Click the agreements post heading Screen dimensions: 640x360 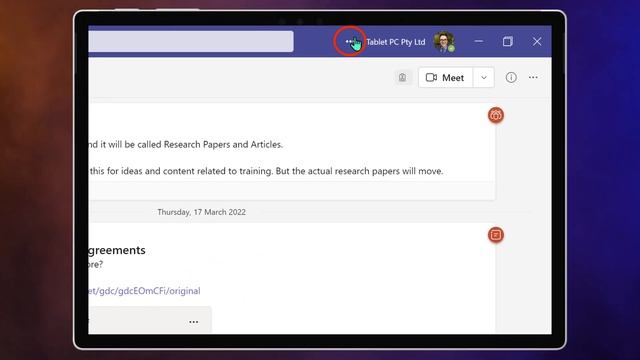[x=117, y=250]
